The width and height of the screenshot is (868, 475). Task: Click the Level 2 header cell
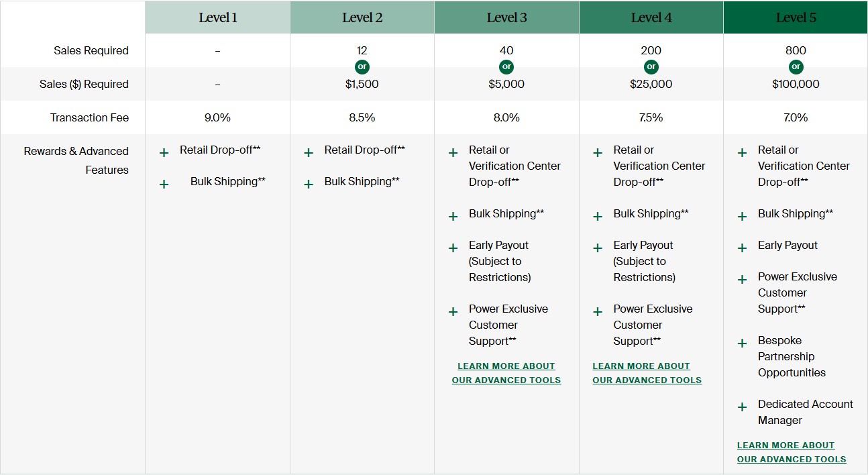click(x=362, y=17)
